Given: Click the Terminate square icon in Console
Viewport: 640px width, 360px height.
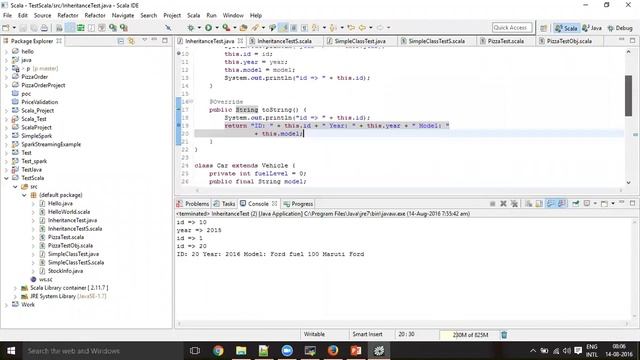Looking at the screenshot, I should [x=493, y=203].
